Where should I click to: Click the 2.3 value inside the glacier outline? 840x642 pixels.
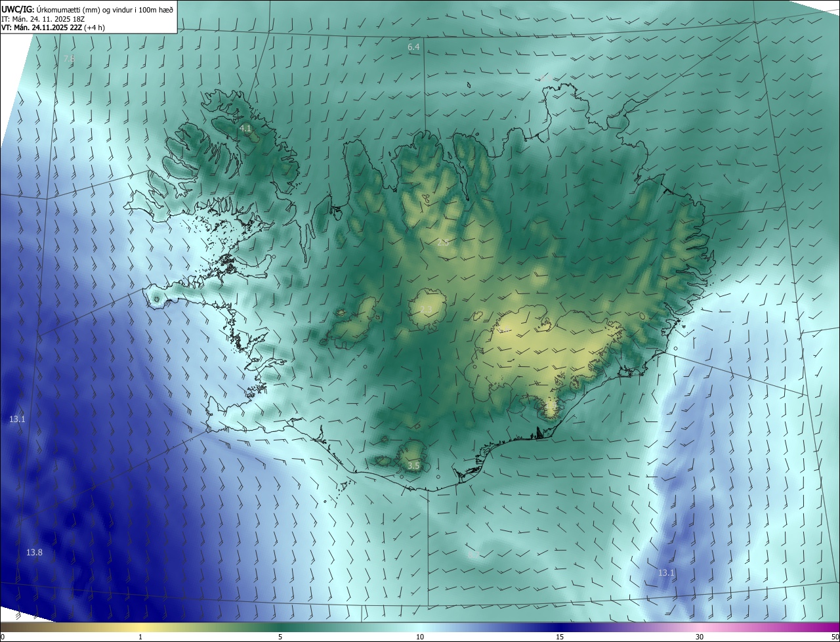coord(426,310)
